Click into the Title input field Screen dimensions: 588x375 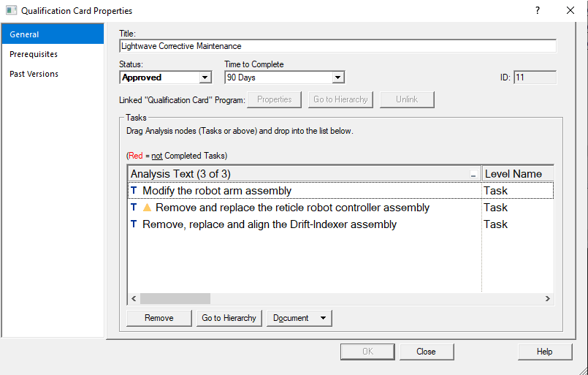(337, 46)
